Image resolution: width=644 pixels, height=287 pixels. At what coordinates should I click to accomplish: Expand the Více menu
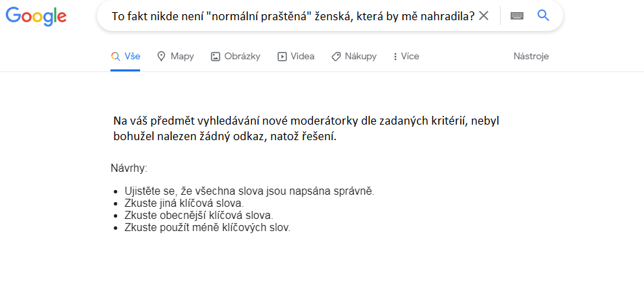point(406,57)
